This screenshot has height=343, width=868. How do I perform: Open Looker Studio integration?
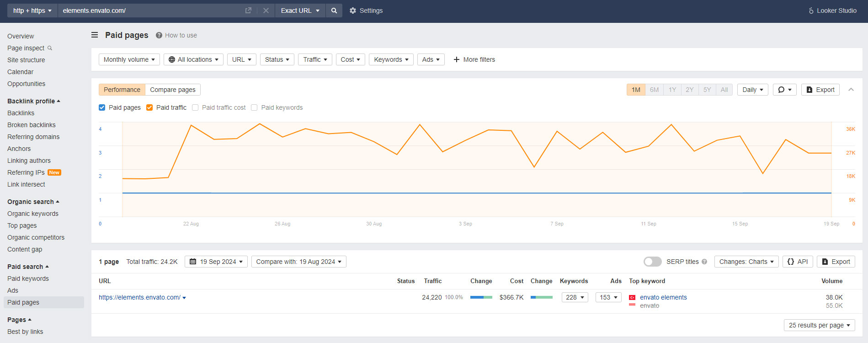click(x=832, y=11)
